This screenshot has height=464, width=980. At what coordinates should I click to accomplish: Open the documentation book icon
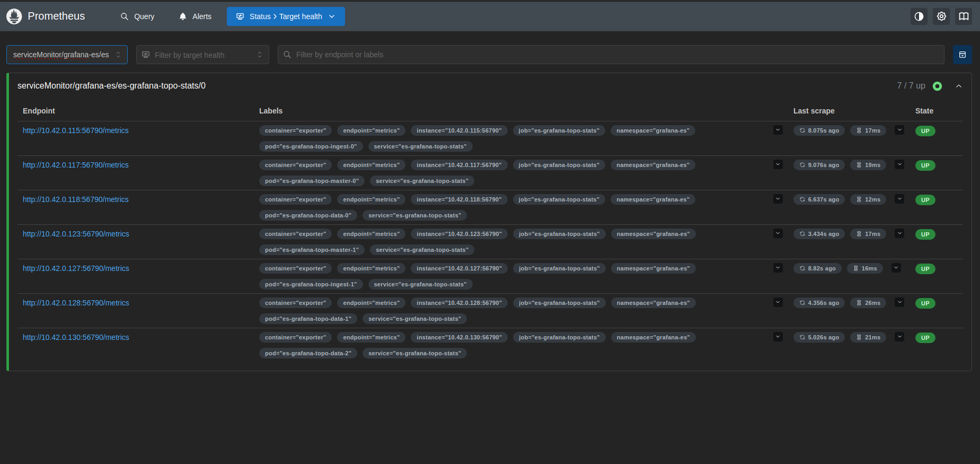coord(964,16)
